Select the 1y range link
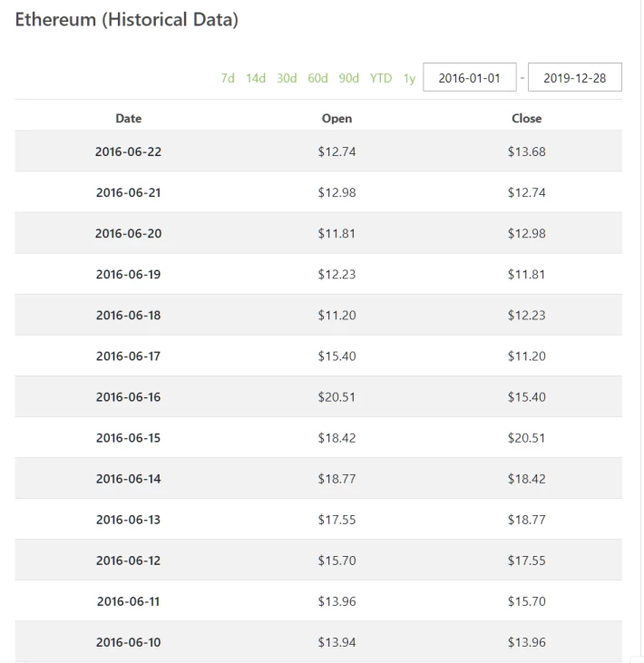Viewport: 644px width, 663px height. pyautogui.click(x=409, y=78)
